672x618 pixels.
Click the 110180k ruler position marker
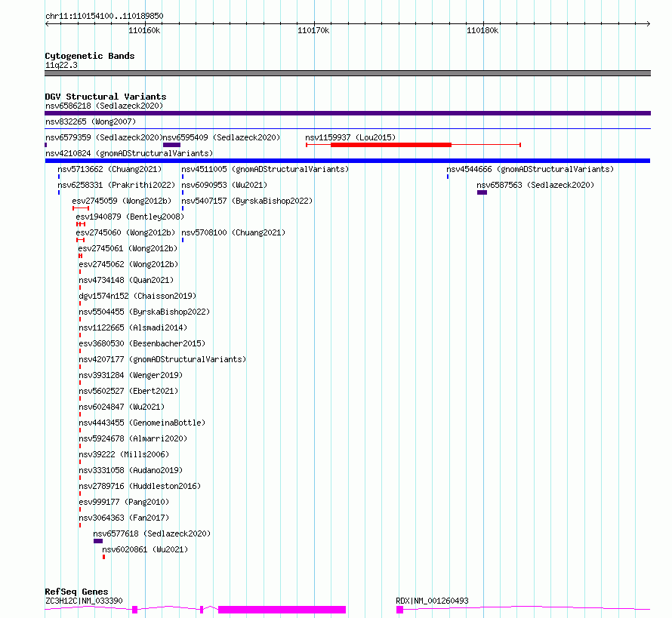482,30
